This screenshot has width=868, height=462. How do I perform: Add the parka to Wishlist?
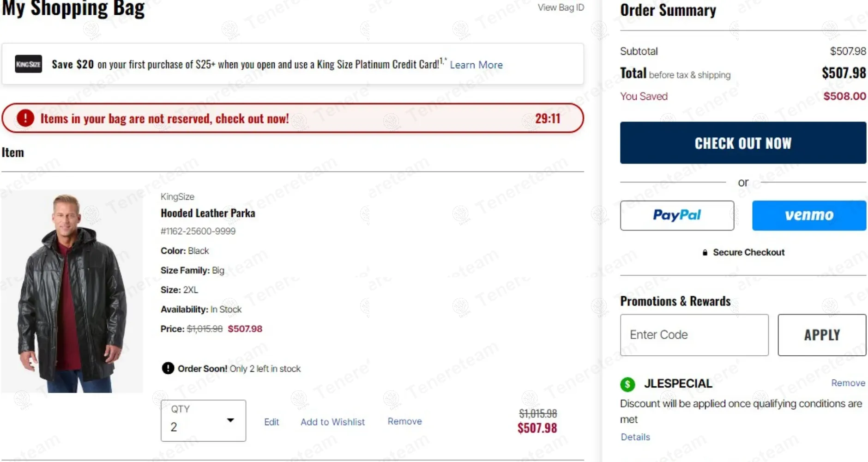(x=332, y=422)
